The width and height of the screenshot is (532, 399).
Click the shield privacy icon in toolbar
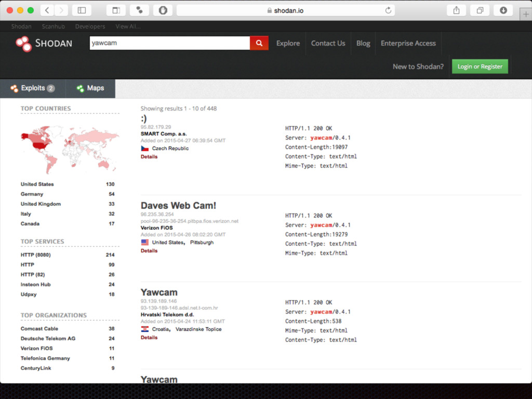(163, 10)
